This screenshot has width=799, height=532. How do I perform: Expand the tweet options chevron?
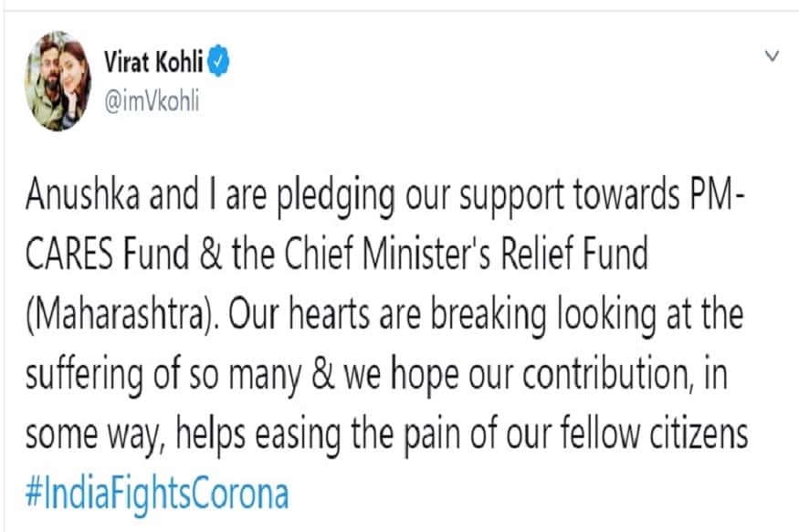[772, 56]
